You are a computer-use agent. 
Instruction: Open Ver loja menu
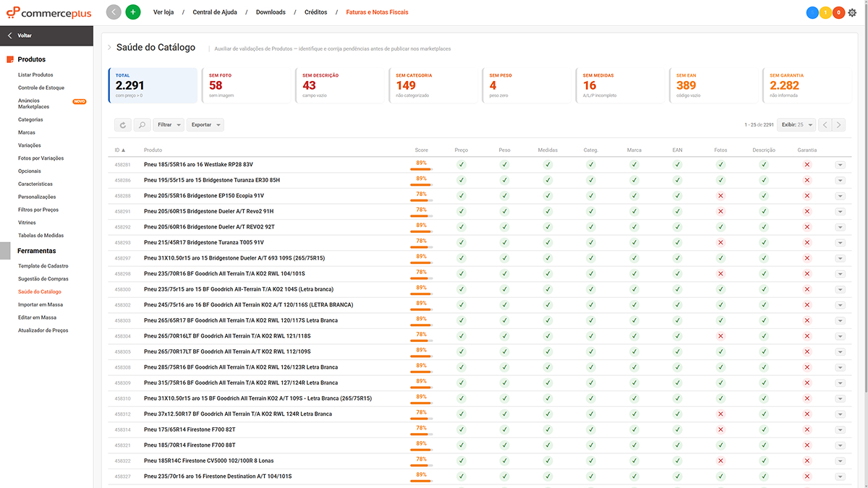tap(163, 12)
